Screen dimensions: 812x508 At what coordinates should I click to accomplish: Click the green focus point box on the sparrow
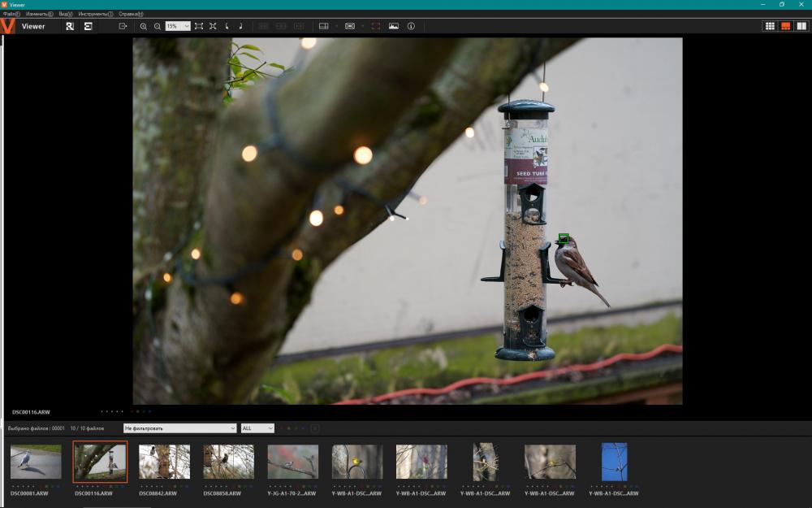coord(564,238)
